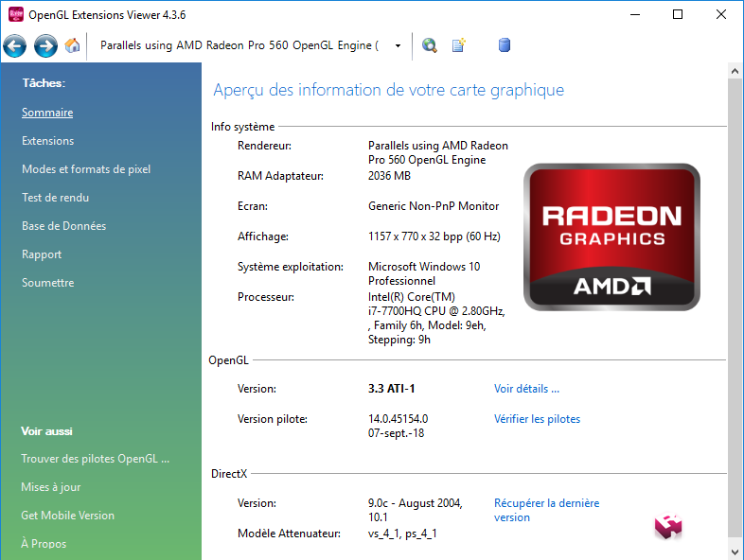Click the page heading Aperçu des information
This screenshot has width=744, height=560.
click(389, 90)
